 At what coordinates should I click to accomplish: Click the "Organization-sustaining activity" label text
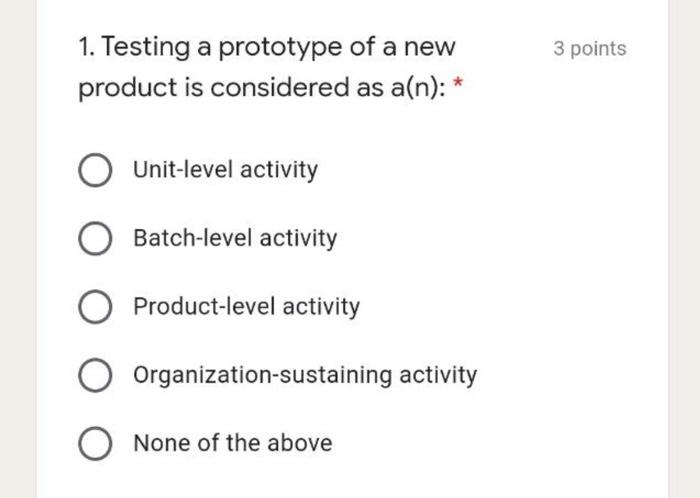(305, 375)
